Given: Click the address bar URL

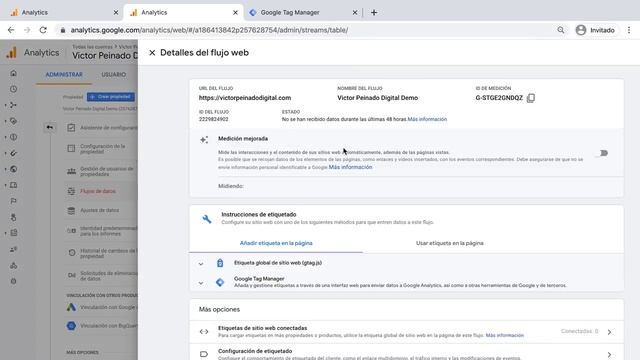Looking at the screenshot, I should coord(209,30).
